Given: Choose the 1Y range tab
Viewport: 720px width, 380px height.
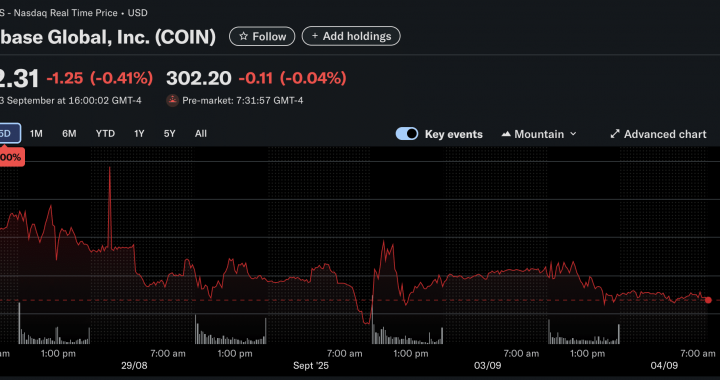Looking at the screenshot, I should tap(139, 134).
